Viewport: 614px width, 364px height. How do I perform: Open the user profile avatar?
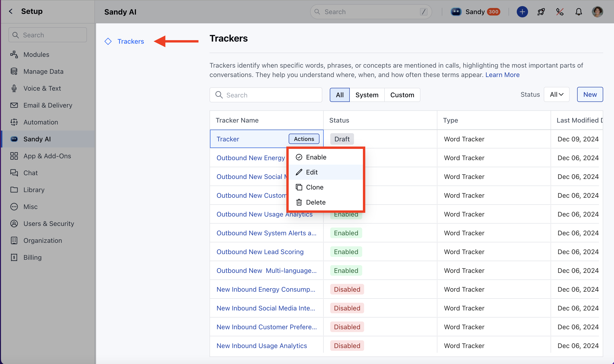[x=597, y=12]
